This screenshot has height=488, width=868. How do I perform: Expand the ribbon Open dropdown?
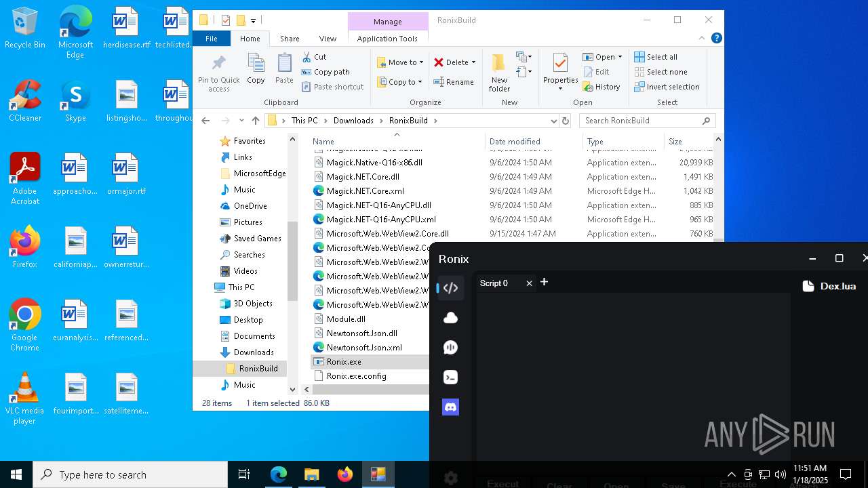point(602,57)
